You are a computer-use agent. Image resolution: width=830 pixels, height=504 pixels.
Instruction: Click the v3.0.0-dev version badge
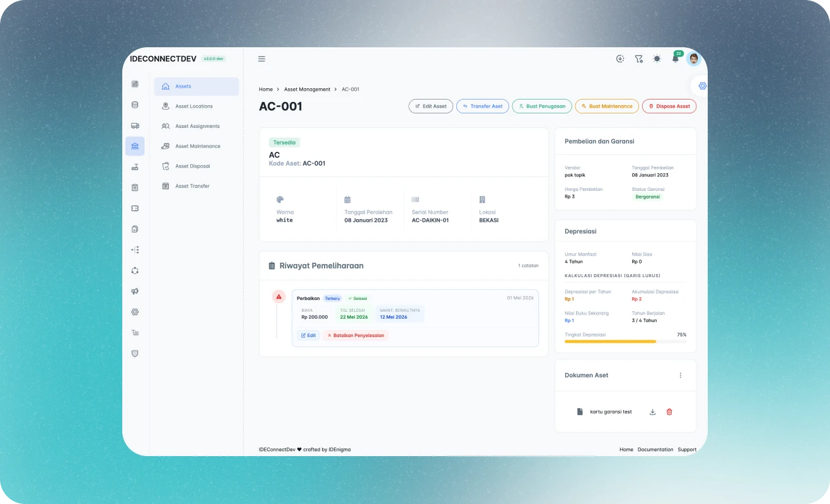pyautogui.click(x=214, y=59)
